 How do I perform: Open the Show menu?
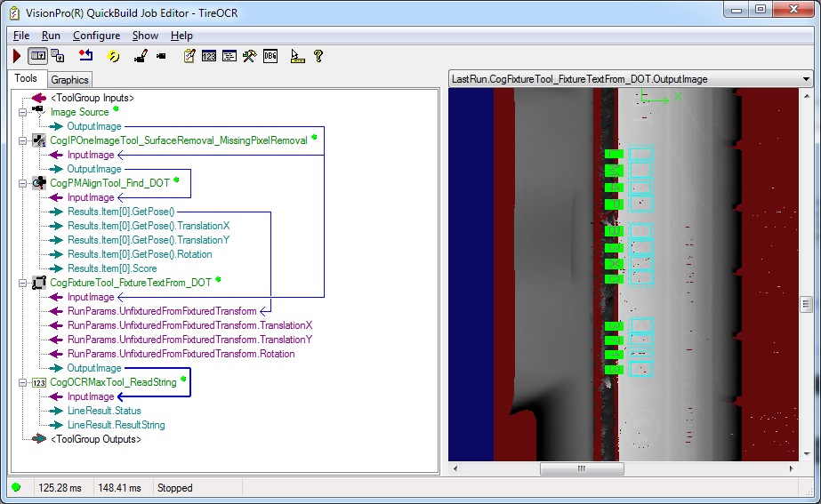[145, 36]
